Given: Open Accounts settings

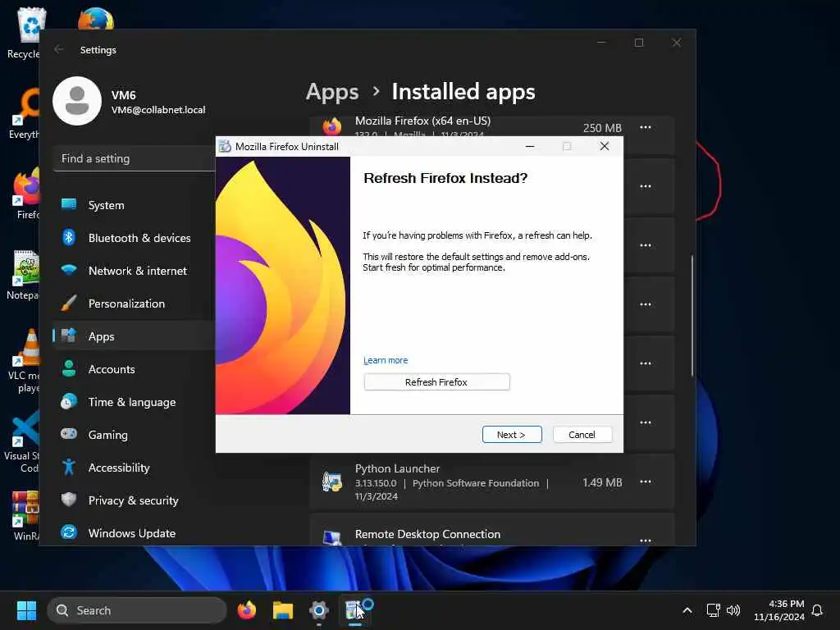Looking at the screenshot, I should [134, 369].
